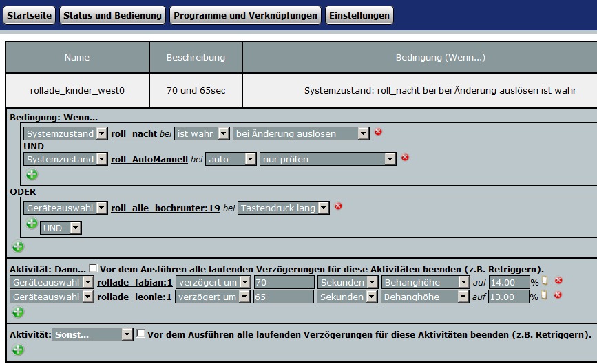Click the 'Bedingung (Wenn...)' column header
This screenshot has height=364, width=597.
(420, 57)
